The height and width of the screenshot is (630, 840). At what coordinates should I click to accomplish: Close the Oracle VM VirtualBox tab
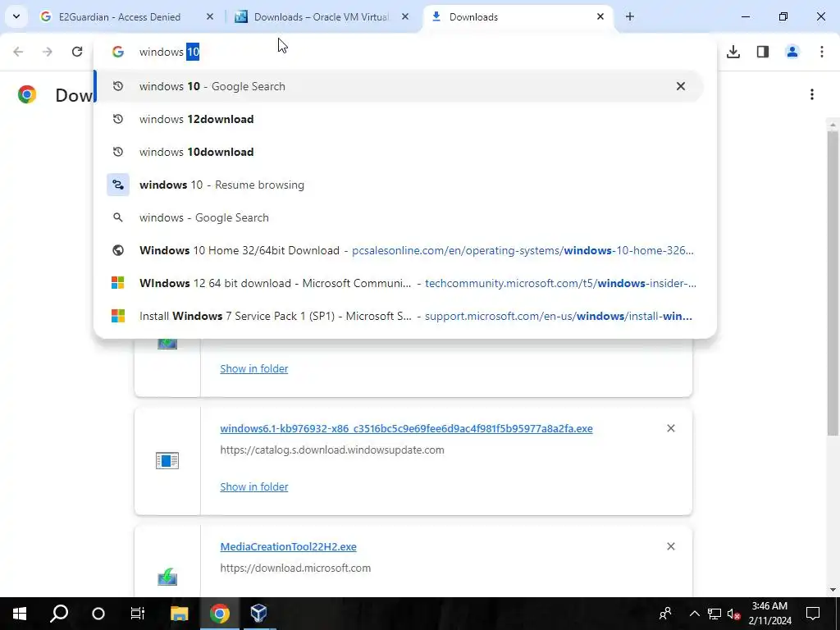tap(405, 16)
